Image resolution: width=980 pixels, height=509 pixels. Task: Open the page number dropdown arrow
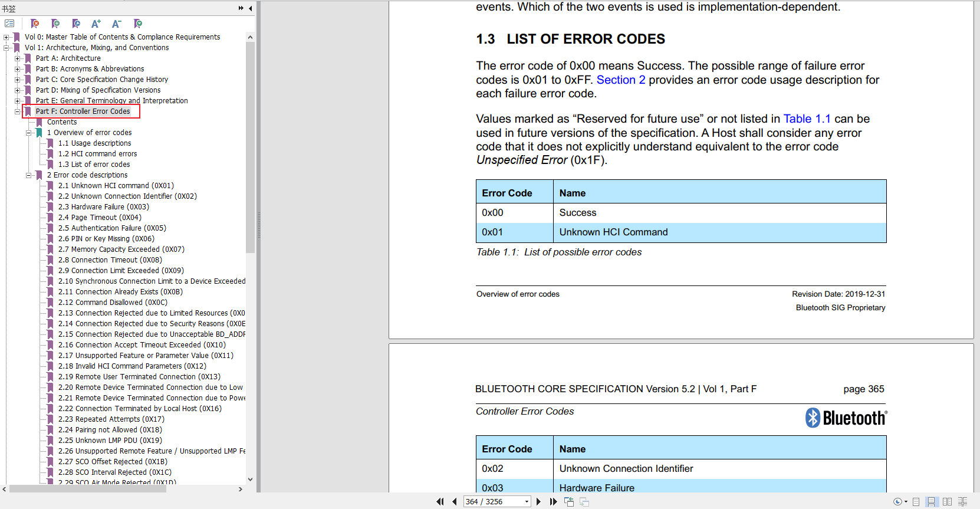527,502
